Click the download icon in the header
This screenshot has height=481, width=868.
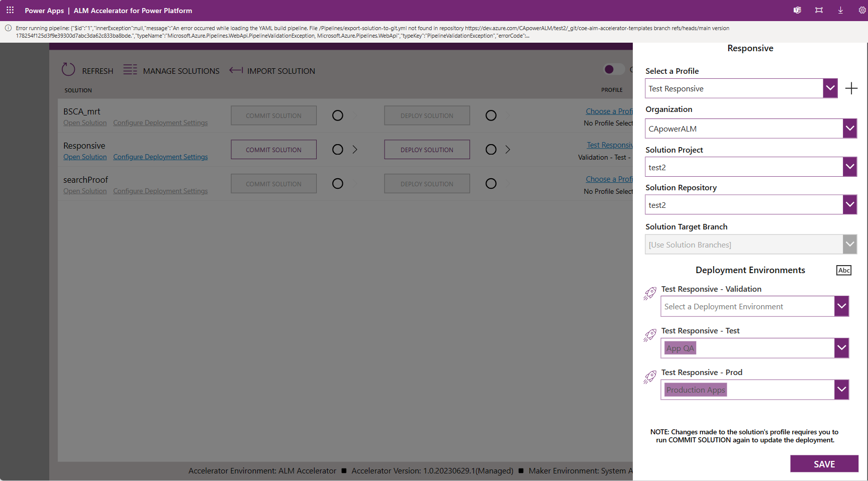[x=840, y=10]
